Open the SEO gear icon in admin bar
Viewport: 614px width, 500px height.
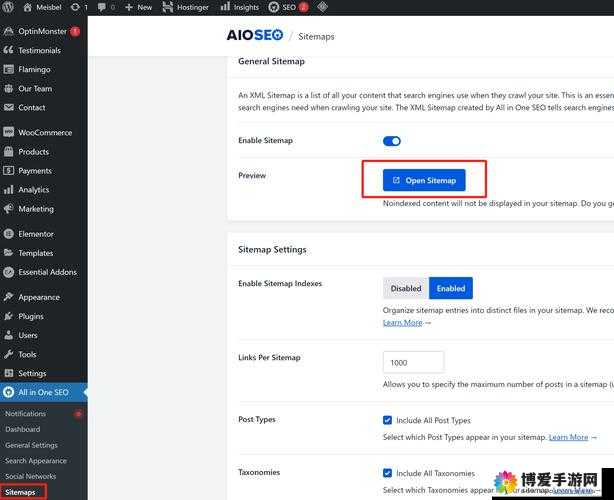tap(273, 7)
